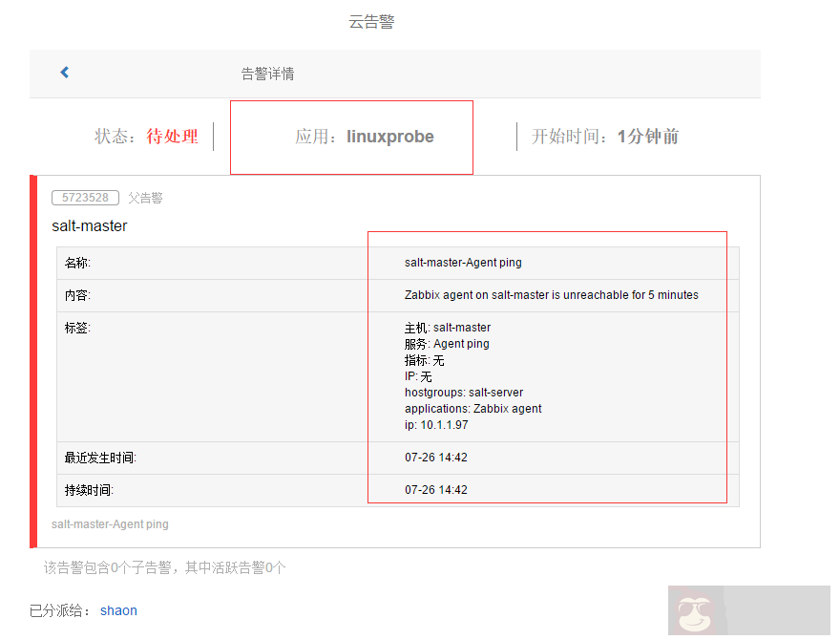The height and width of the screenshot is (640, 840).
Task: Expand the 应用 linuxprobe panel
Action: 351,137
